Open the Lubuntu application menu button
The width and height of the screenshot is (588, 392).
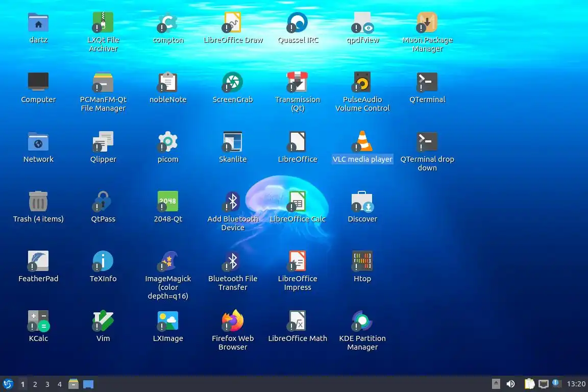point(8,384)
